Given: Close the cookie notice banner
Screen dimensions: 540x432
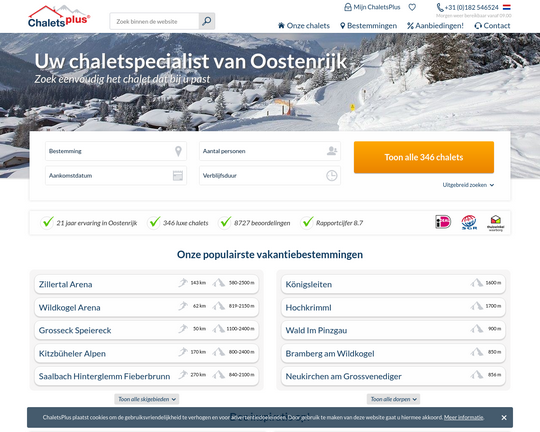Looking at the screenshot, I should 504,418.
